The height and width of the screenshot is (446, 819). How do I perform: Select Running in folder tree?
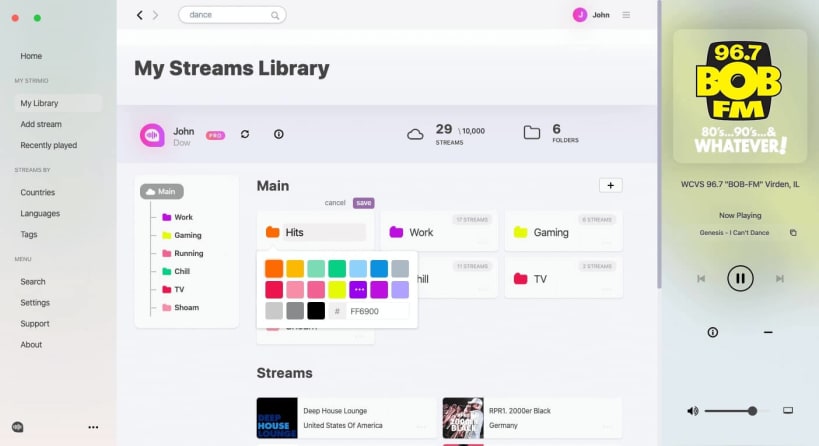click(183, 253)
